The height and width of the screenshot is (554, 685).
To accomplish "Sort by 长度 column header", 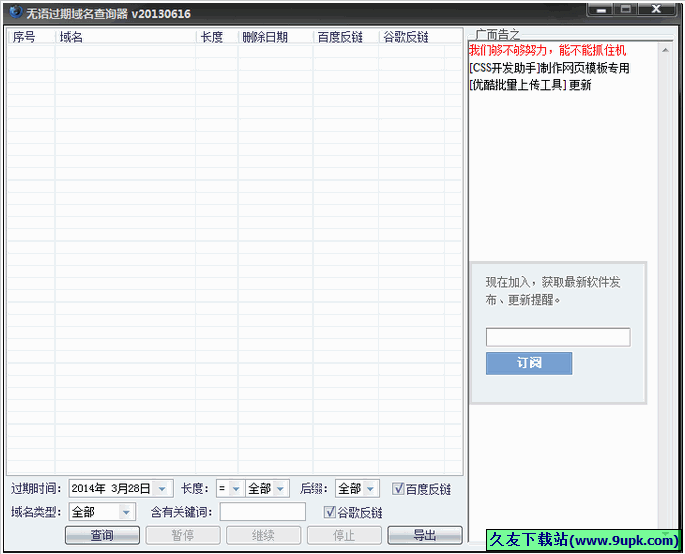I will click(x=217, y=37).
